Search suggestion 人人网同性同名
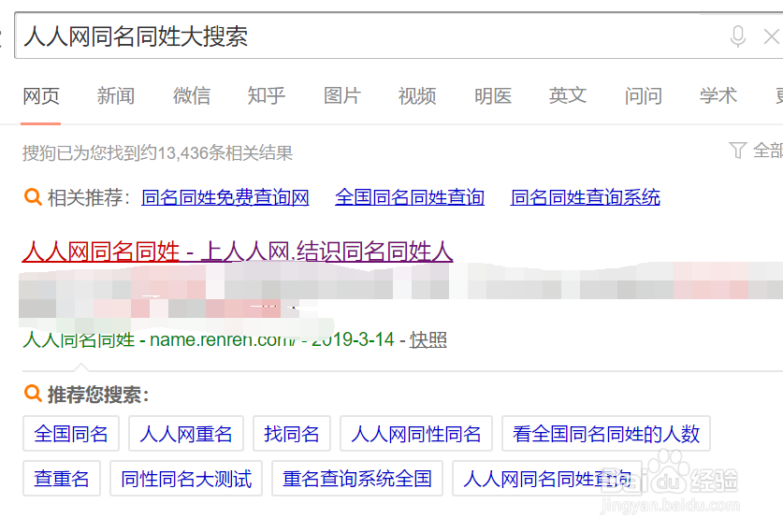783x532 pixels. [x=416, y=434]
